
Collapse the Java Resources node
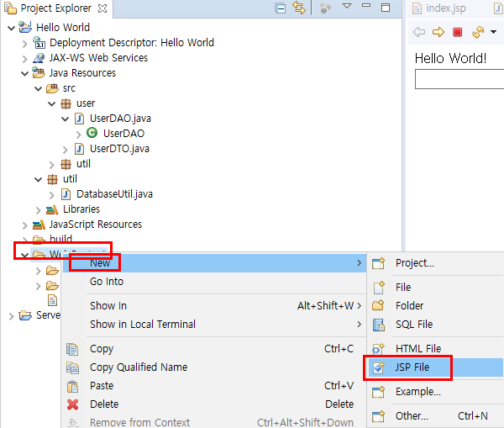[24, 74]
